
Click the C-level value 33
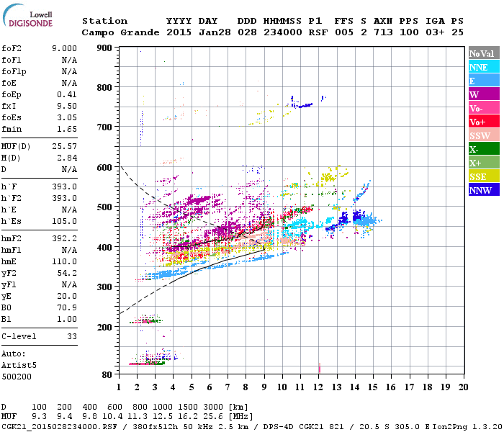[x=72, y=336]
